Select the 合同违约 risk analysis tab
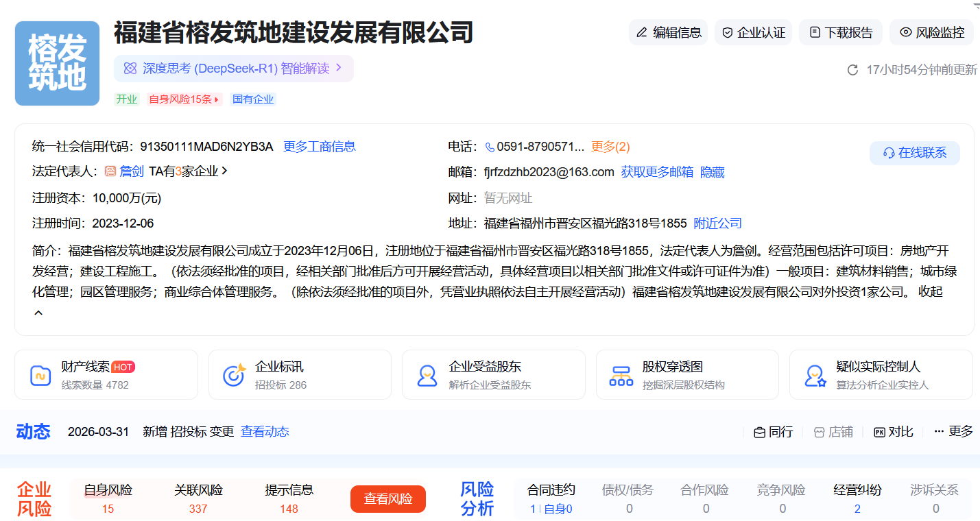Image resolution: width=980 pixels, height=521 pixels. pyautogui.click(x=551, y=490)
